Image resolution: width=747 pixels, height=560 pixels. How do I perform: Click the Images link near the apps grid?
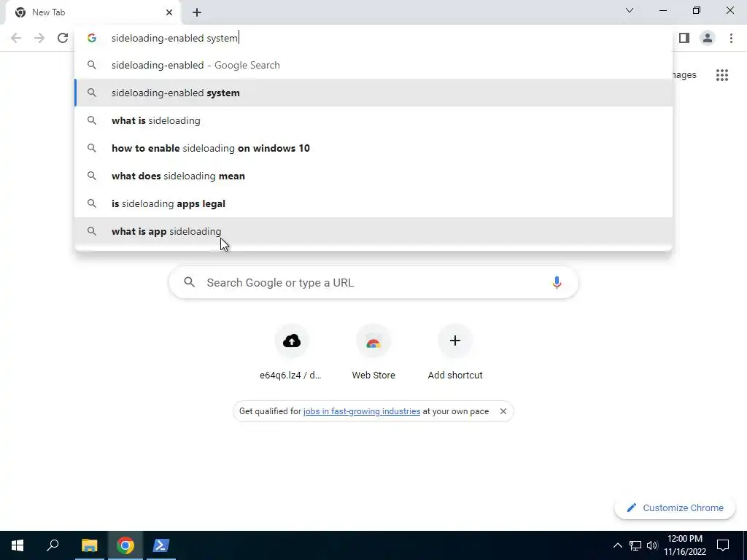click(x=684, y=75)
